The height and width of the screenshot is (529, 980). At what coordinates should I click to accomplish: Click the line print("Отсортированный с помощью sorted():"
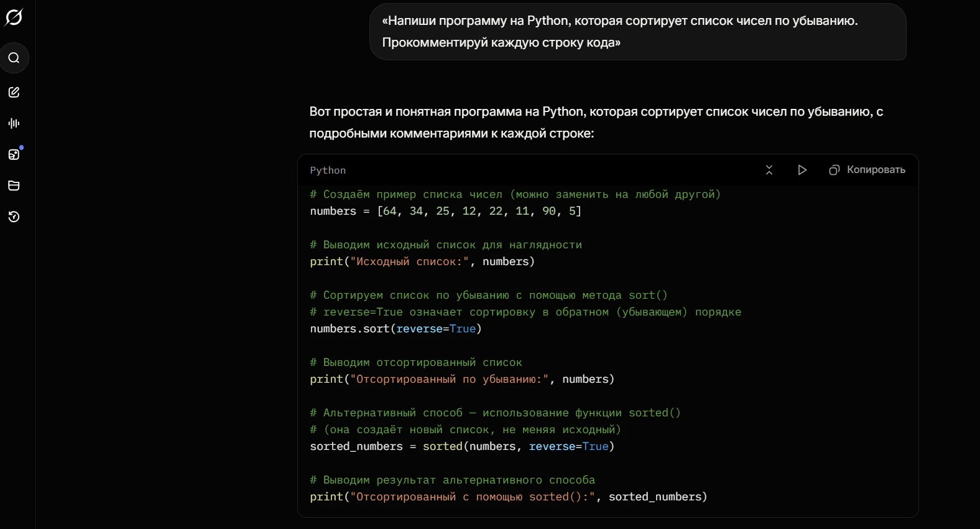click(x=509, y=497)
